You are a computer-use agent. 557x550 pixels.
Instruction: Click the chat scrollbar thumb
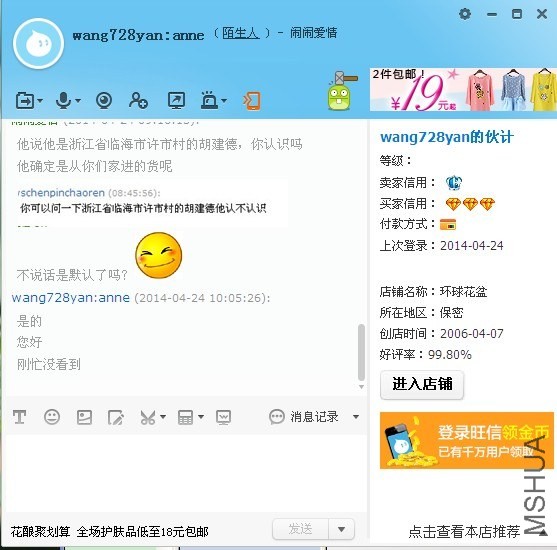click(361, 352)
